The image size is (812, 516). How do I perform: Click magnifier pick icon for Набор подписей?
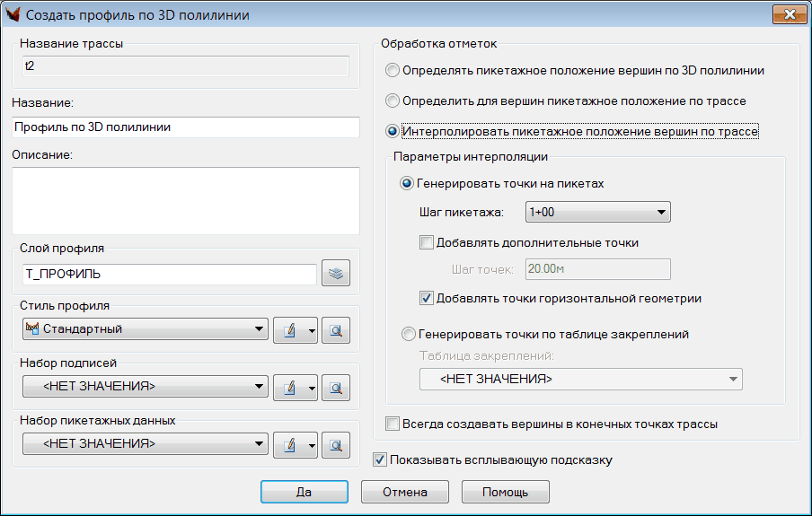pos(335,388)
